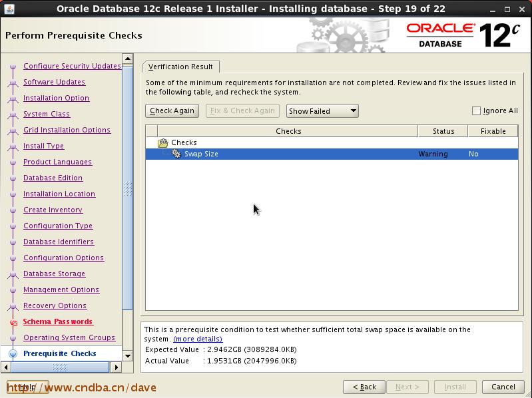Click the Checks column header

(288, 131)
